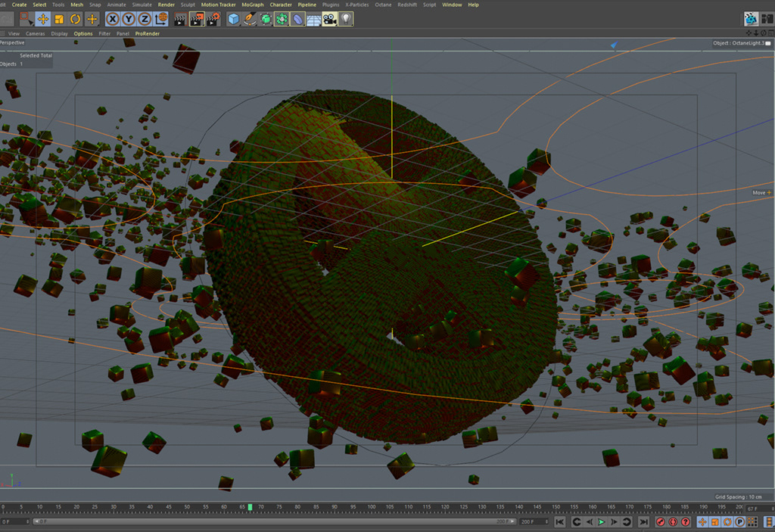
Task: Open the Character menu
Action: tap(281, 5)
